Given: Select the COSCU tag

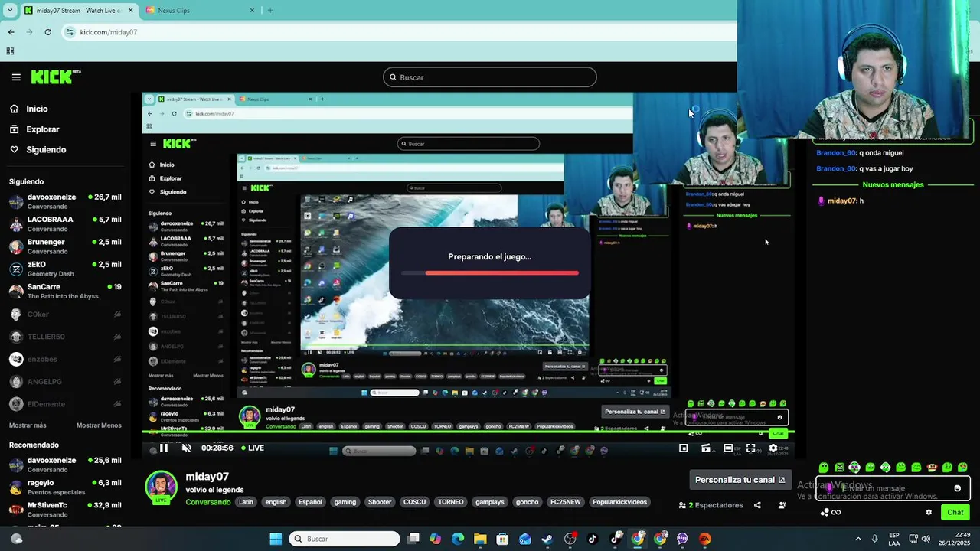Looking at the screenshot, I should coord(414,502).
